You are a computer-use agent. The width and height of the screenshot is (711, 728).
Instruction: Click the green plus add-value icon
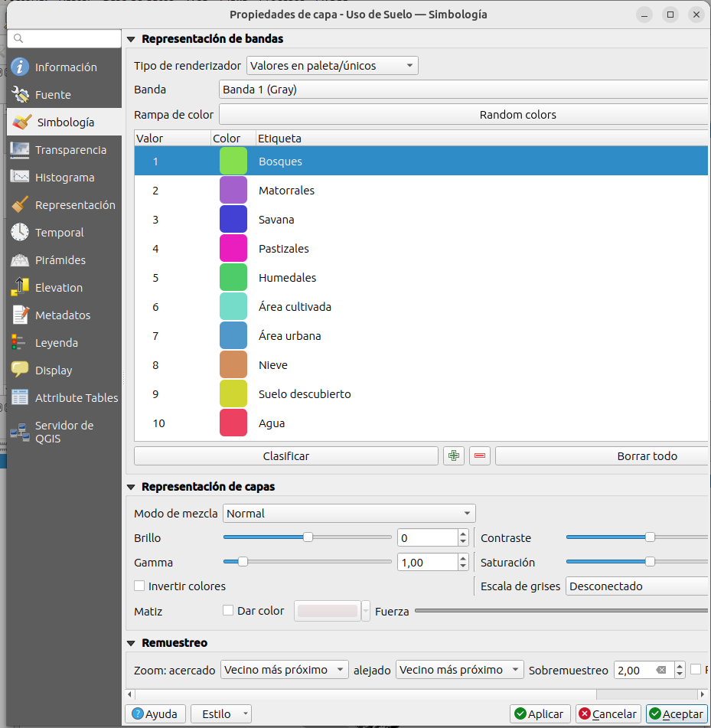(x=454, y=456)
